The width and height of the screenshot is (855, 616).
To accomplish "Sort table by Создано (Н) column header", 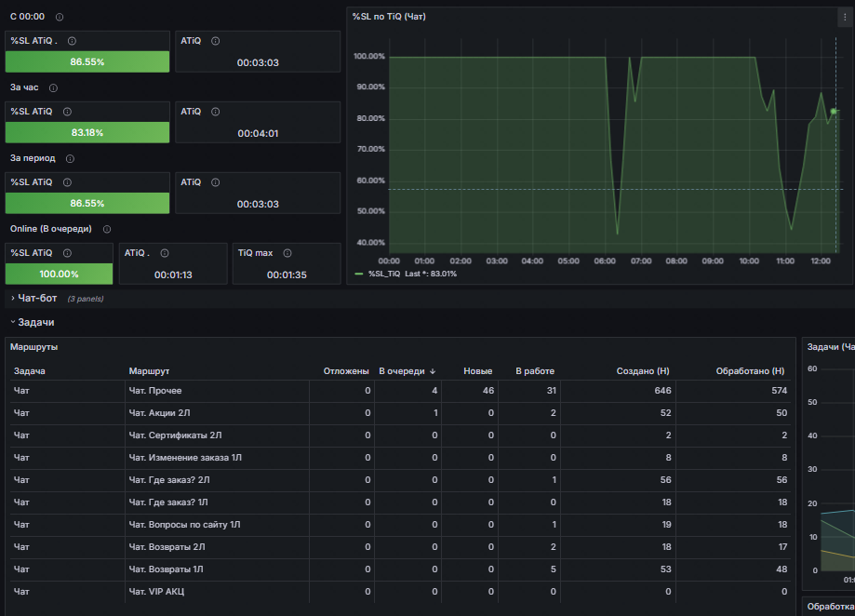I will [642, 371].
